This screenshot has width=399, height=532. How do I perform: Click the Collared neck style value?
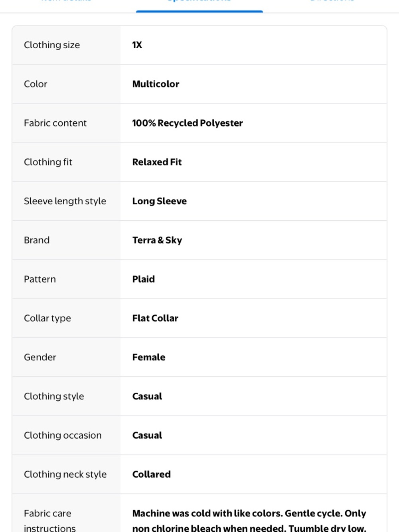(x=152, y=475)
